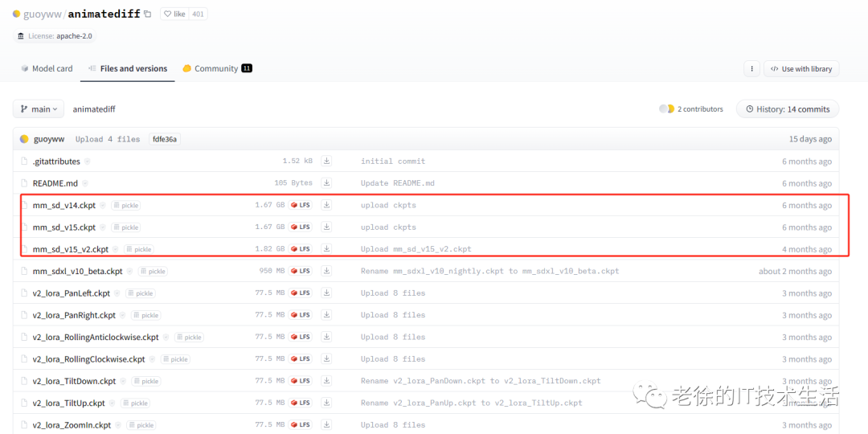Open Upload 4 files commit message
Image resolution: width=868 pixels, height=434 pixels.
pyautogui.click(x=108, y=139)
